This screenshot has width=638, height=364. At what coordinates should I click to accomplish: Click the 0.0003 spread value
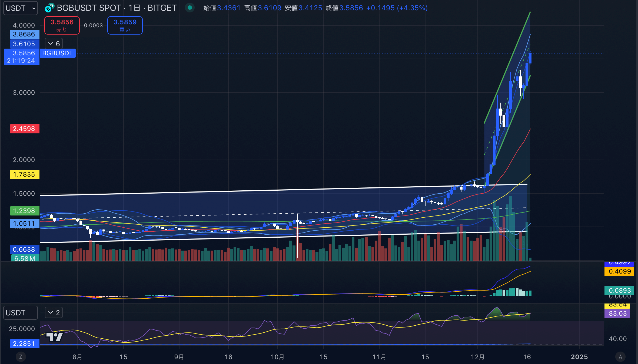click(93, 25)
